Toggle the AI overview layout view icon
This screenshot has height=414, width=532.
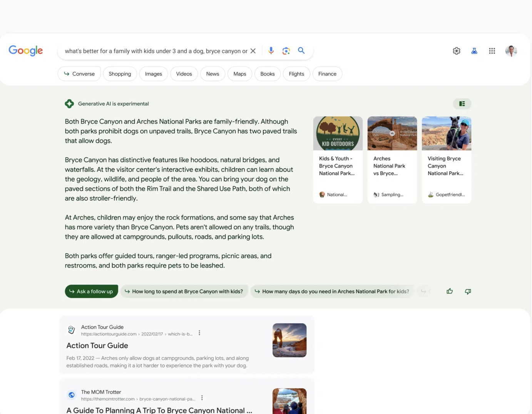pyautogui.click(x=462, y=103)
